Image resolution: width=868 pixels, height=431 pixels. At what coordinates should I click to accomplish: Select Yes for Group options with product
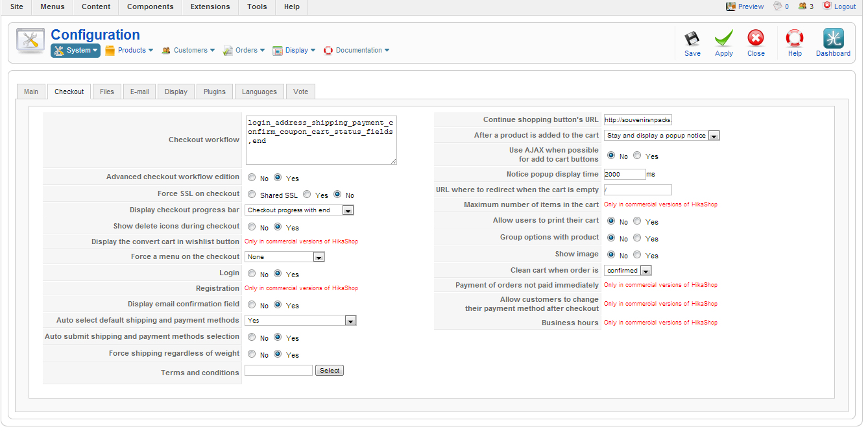click(x=637, y=238)
